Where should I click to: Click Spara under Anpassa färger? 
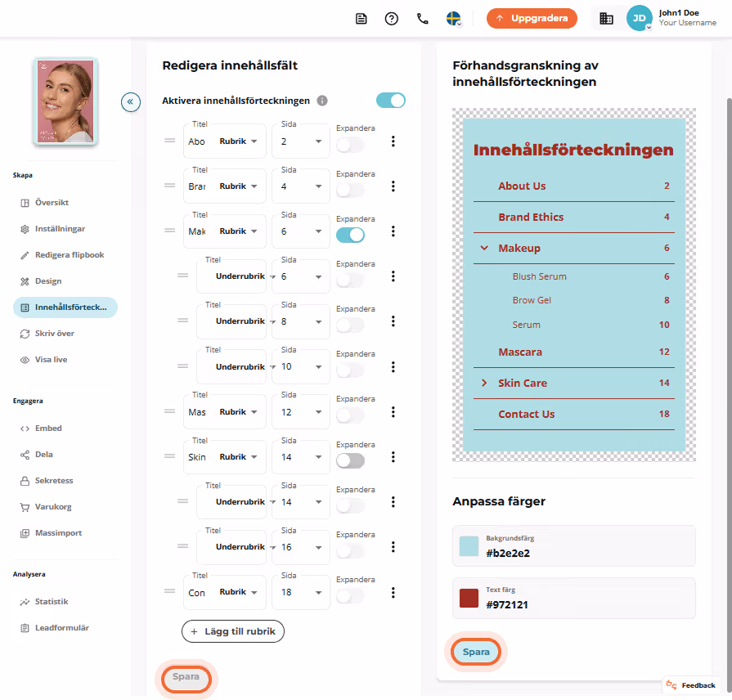click(476, 652)
